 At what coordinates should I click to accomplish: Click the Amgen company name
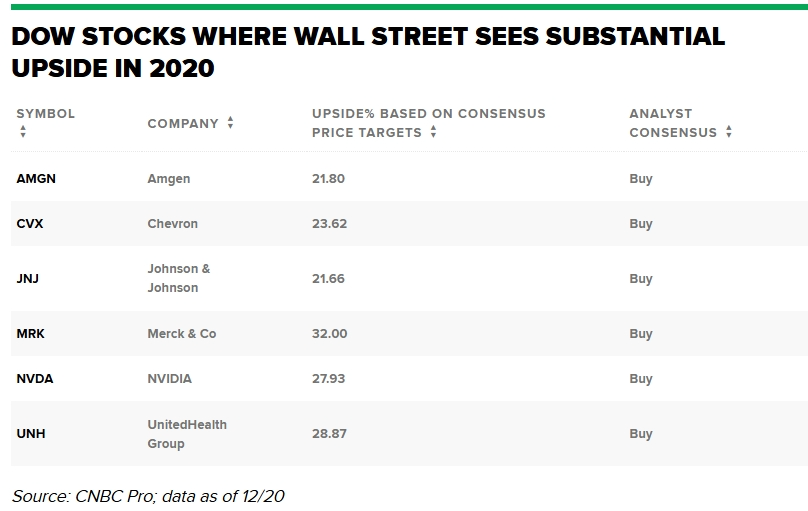point(168,179)
